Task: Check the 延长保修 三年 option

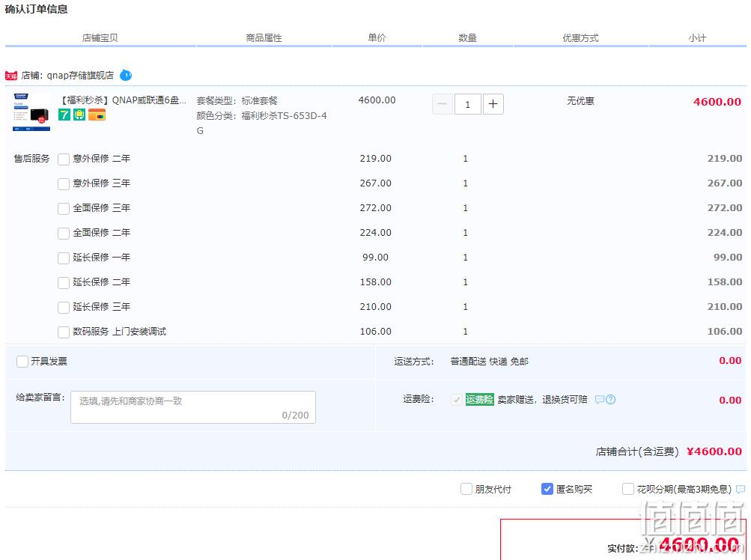Action: (x=64, y=308)
